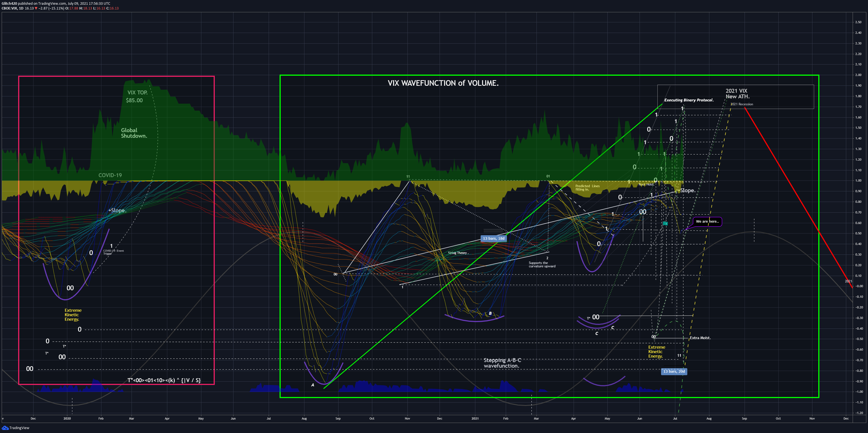868x433 pixels.
Task: Click 'Stepping A-B-C wavefunction.' text
Action: point(502,363)
